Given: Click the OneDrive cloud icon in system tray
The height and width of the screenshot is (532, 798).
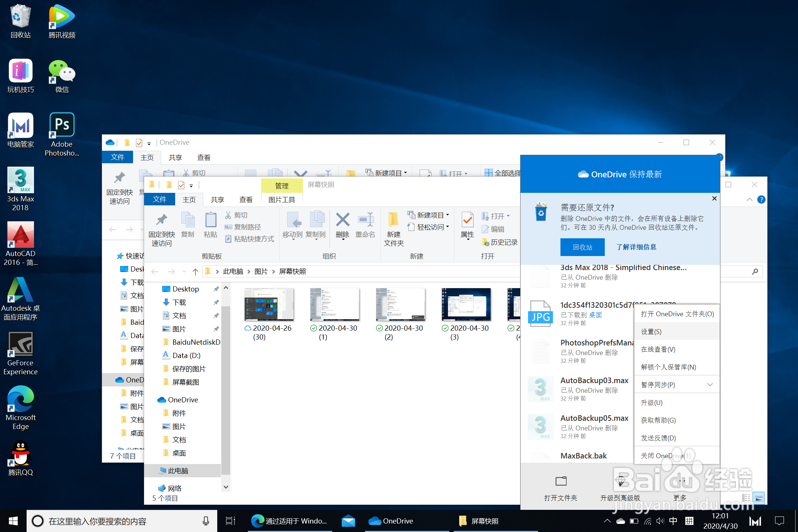Looking at the screenshot, I should point(621,521).
